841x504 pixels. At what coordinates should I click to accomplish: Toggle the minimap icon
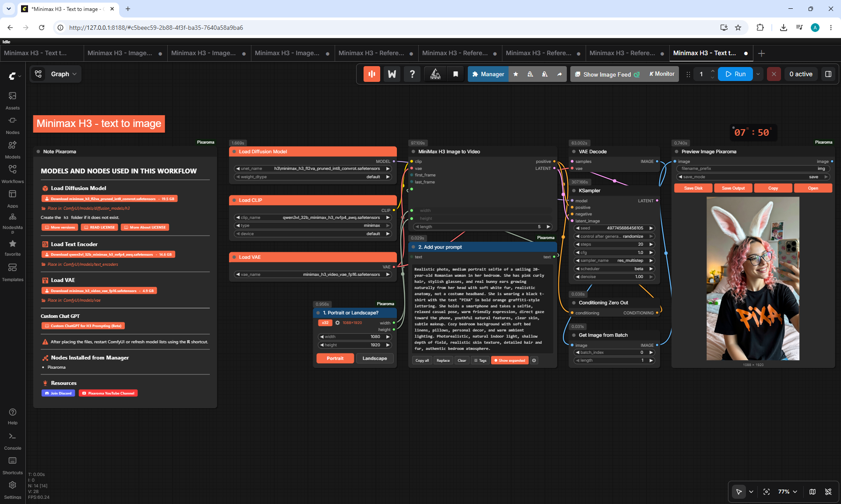pyautogui.click(x=812, y=492)
